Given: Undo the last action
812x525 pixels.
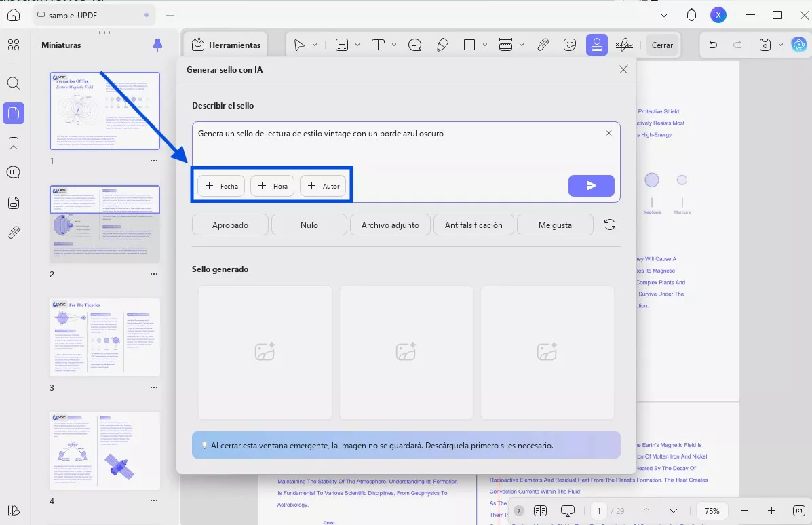Looking at the screenshot, I should pos(713,45).
